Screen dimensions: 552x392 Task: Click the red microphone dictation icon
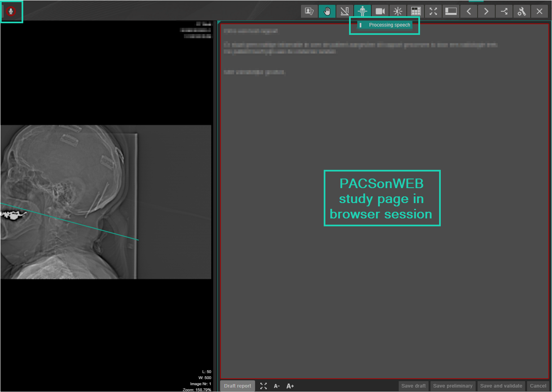[x=11, y=11]
